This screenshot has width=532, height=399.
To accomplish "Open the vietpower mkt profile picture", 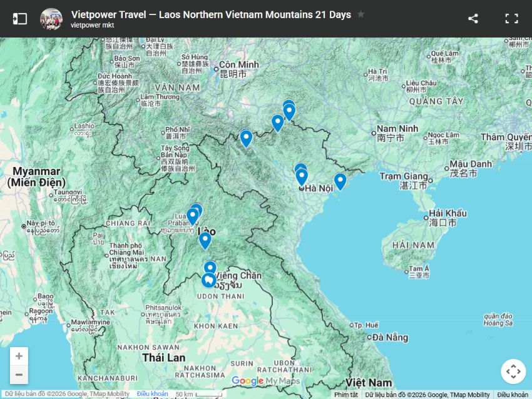I will coord(51,19).
